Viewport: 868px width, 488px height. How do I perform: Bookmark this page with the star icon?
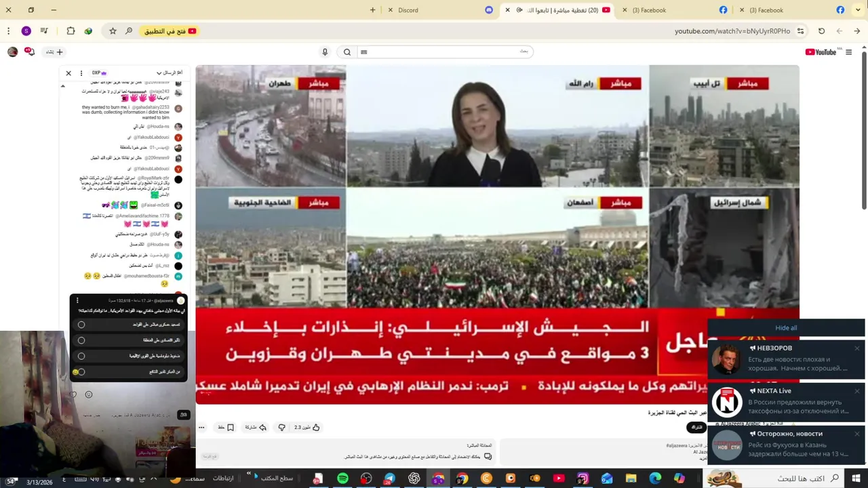point(113,31)
